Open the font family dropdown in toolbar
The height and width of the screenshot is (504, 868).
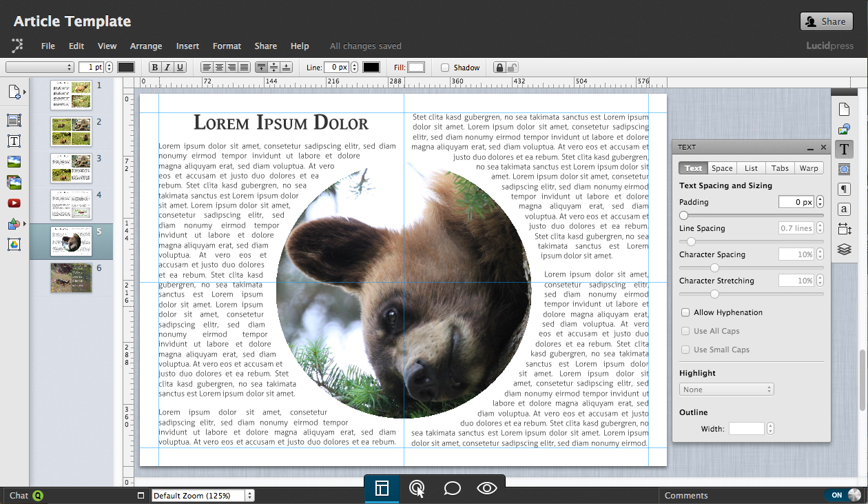point(40,68)
